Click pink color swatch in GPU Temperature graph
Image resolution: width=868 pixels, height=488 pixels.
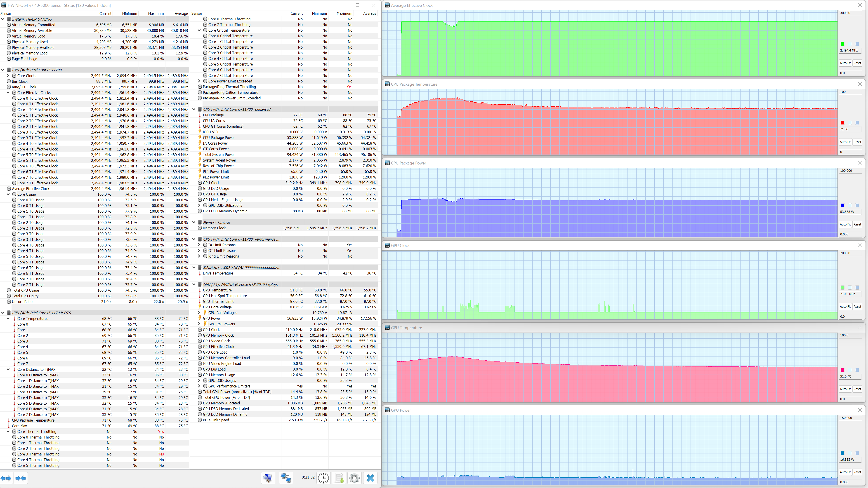(x=842, y=370)
